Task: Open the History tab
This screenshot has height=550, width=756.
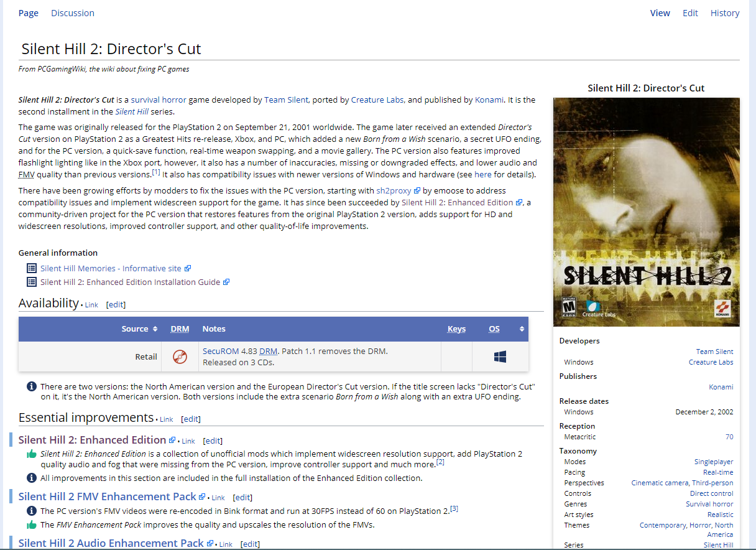Action: (725, 13)
